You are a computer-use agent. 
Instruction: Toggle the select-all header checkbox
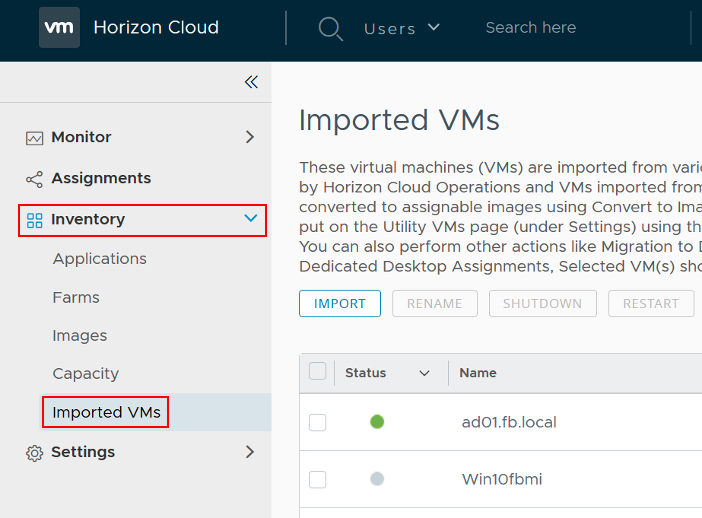click(317, 372)
